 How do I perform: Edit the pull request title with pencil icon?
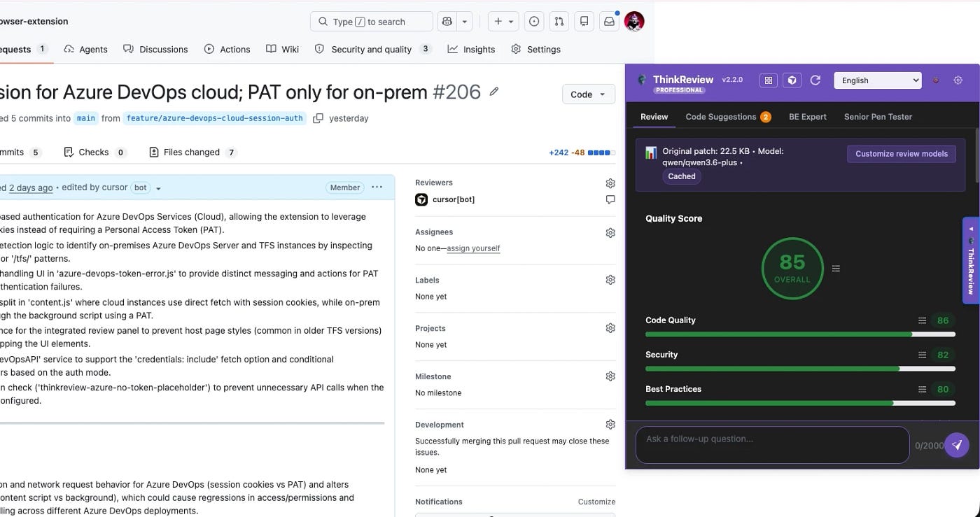click(495, 92)
